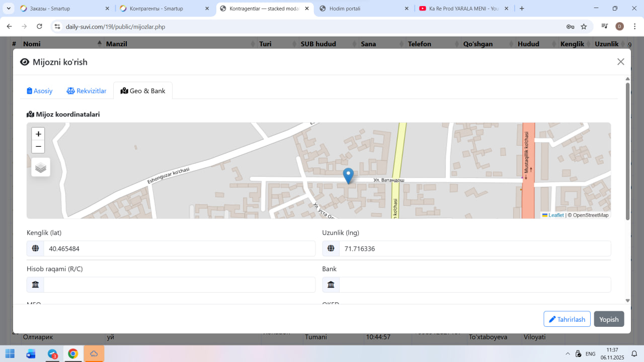Viewport: 644px width, 362px height.
Task: Open the Windows notification bell
Action: 634,353
